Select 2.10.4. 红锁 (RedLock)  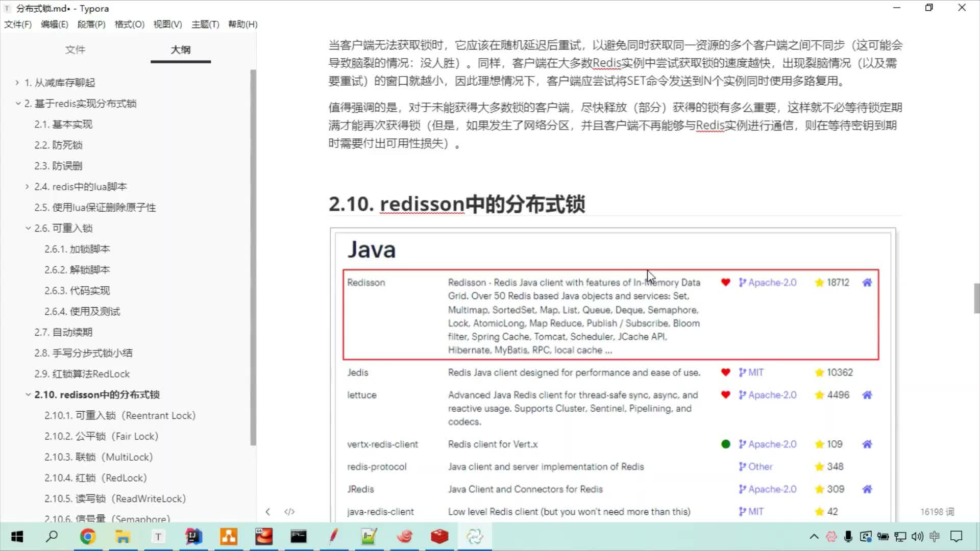95,478
